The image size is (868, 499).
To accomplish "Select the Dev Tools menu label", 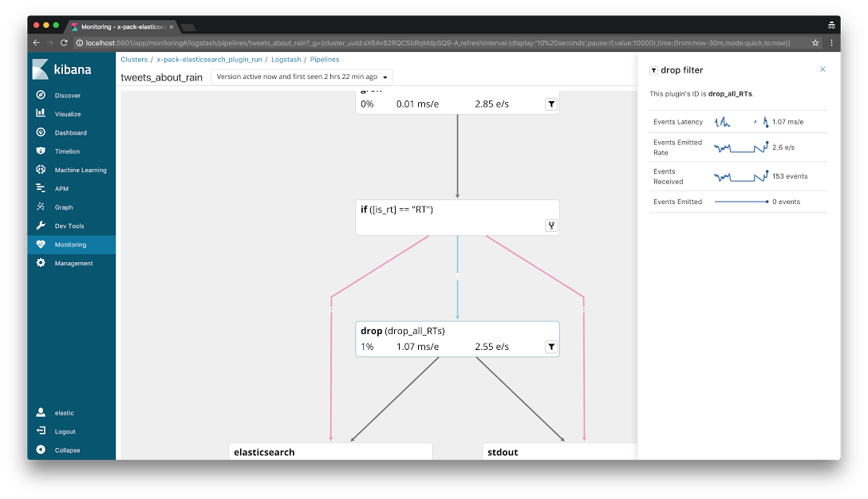I will (x=69, y=226).
